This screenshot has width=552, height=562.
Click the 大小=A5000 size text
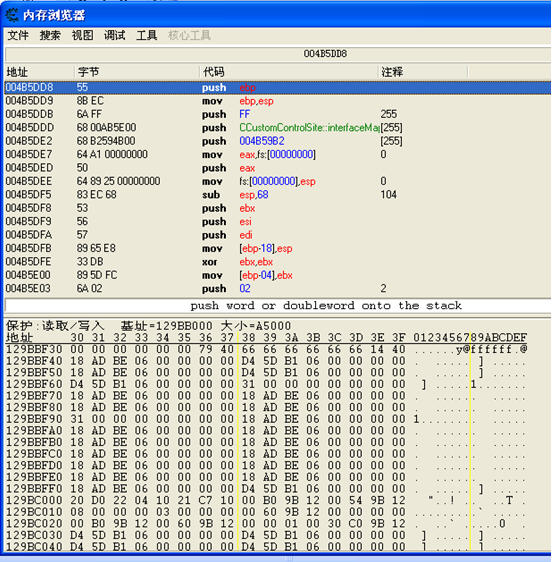256,326
